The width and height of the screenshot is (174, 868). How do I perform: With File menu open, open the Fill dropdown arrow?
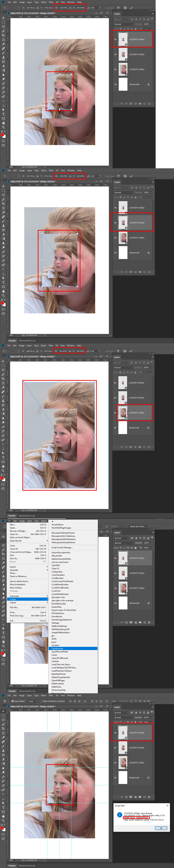tap(151, 548)
